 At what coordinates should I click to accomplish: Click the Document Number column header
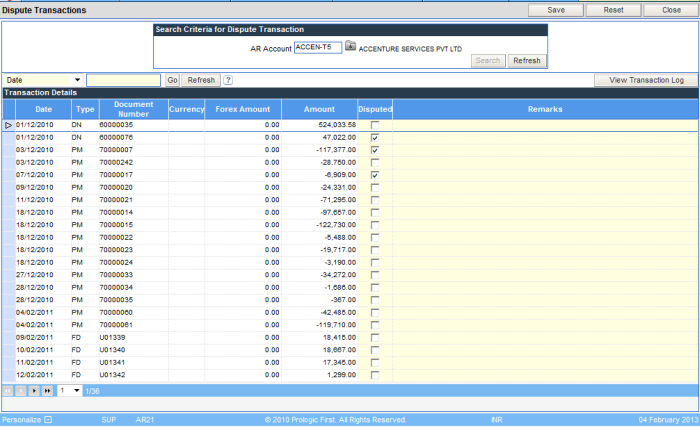(132, 109)
